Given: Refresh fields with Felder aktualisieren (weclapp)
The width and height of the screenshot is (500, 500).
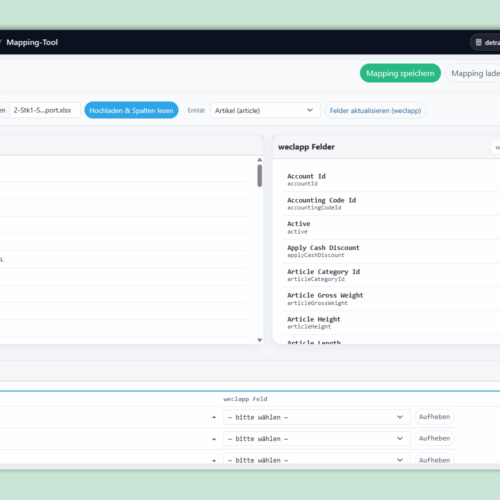Looking at the screenshot, I should coord(375,110).
